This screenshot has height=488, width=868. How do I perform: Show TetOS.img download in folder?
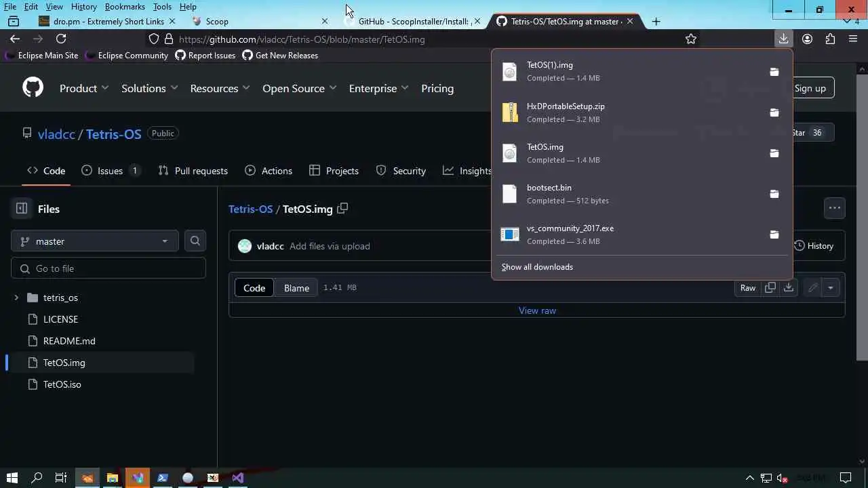tap(774, 153)
